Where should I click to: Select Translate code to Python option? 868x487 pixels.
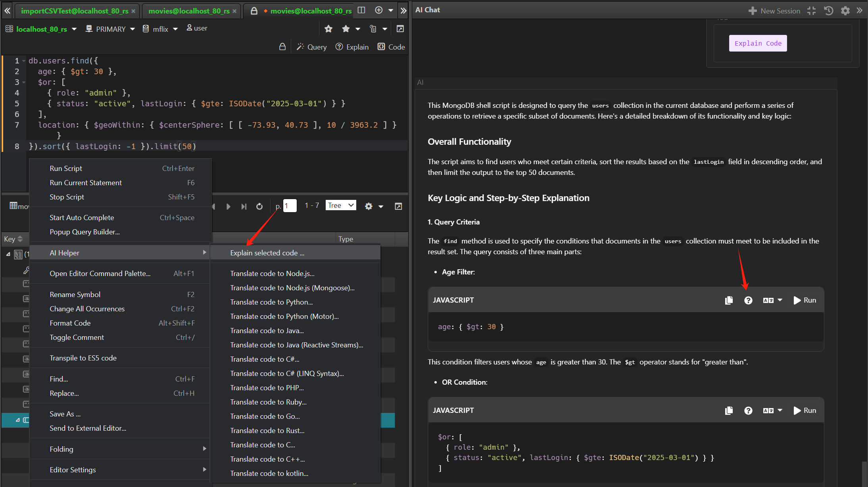pyautogui.click(x=295, y=302)
